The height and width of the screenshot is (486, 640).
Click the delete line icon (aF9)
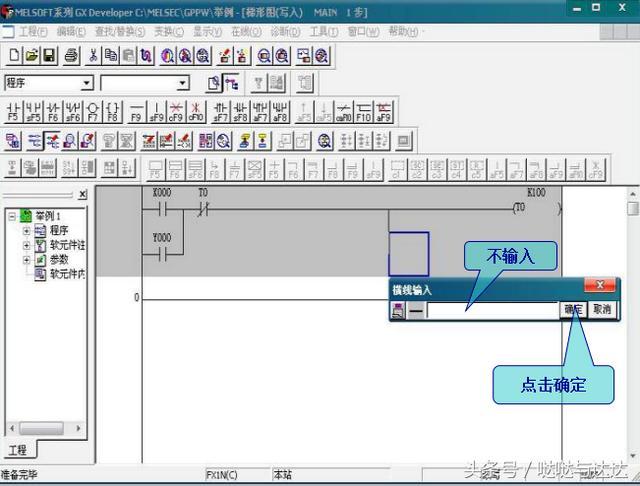click(x=383, y=112)
